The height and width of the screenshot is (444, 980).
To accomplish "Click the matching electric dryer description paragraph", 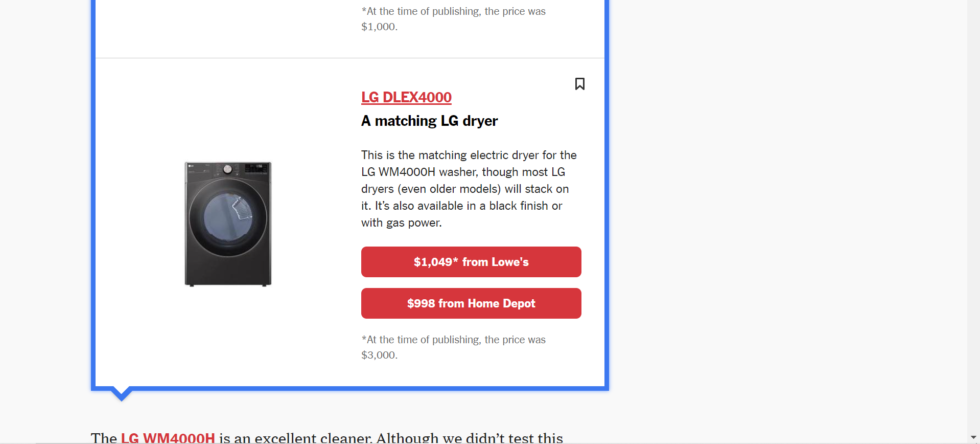I will tap(469, 189).
